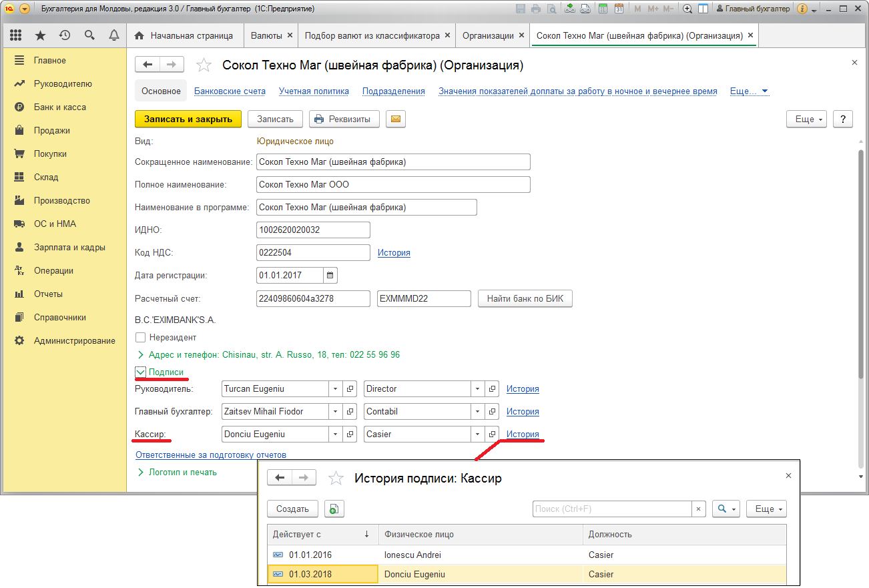869x588 pixels.
Task: Click Записать и закрыть button
Action: click(188, 119)
